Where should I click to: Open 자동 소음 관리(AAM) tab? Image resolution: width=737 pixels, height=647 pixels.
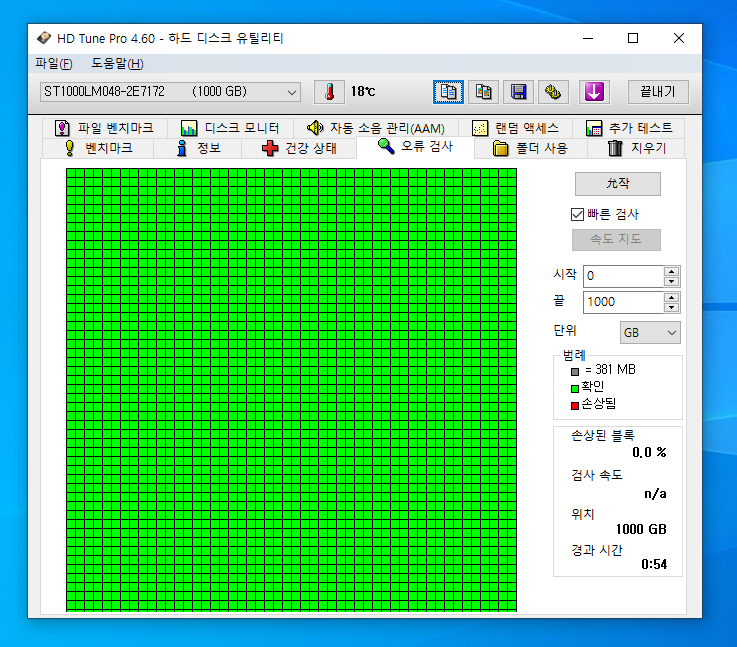[x=376, y=128]
